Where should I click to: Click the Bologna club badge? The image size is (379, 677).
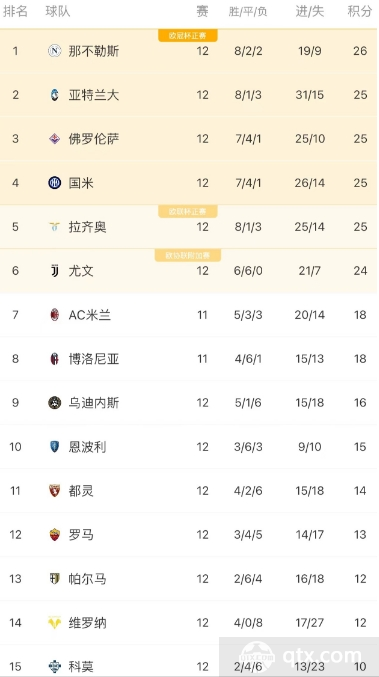pos(54,359)
